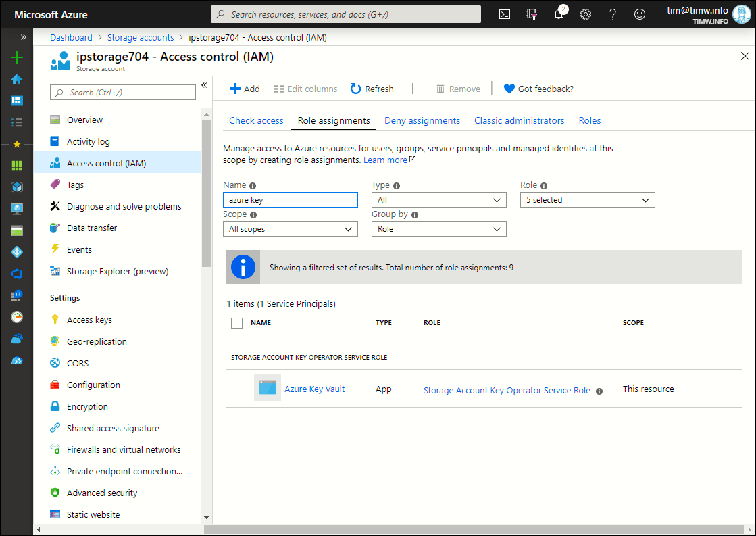The width and height of the screenshot is (756, 536).
Task: Open Access keys in Settings menu
Action: [x=89, y=320]
